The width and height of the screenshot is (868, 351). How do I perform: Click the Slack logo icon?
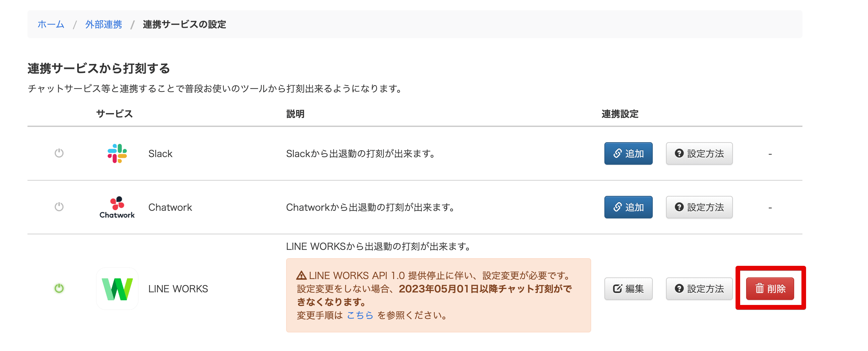pos(117,153)
